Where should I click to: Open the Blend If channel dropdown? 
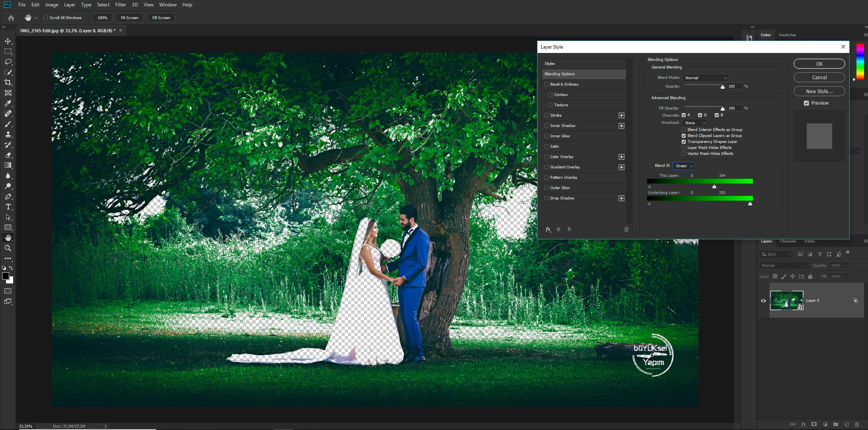[x=684, y=166]
